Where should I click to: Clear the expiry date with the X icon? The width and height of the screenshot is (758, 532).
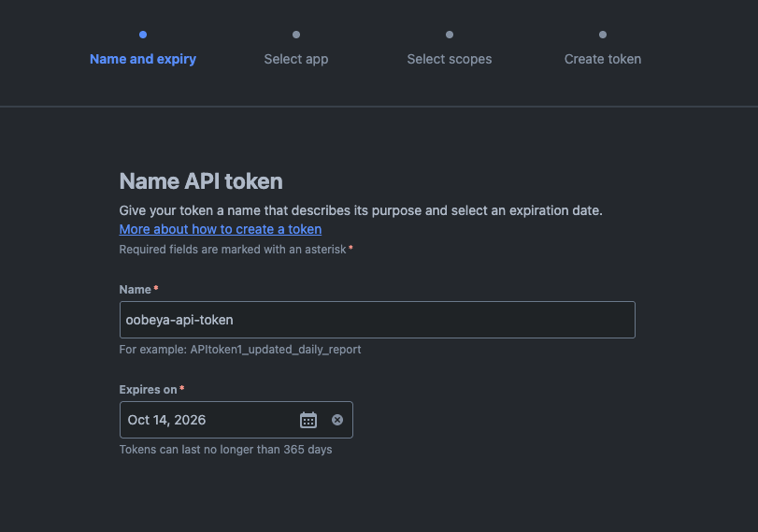pyautogui.click(x=337, y=420)
